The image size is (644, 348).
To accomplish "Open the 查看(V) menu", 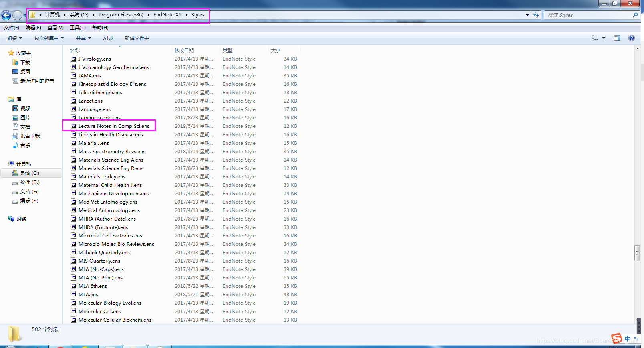I will [55, 28].
